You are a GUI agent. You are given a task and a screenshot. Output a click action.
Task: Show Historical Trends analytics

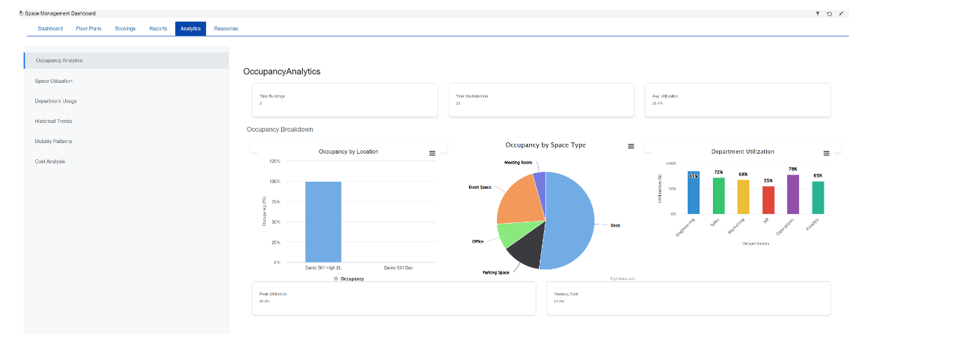pos(54,121)
